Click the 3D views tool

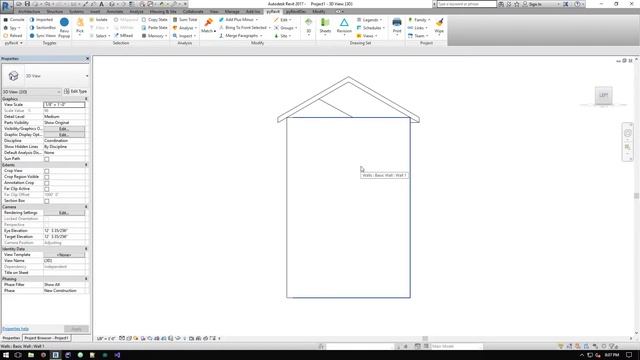(309, 27)
